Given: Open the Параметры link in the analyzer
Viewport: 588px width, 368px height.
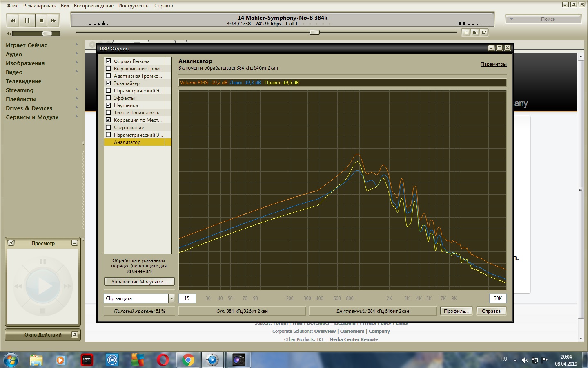Looking at the screenshot, I should (x=493, y=64).
